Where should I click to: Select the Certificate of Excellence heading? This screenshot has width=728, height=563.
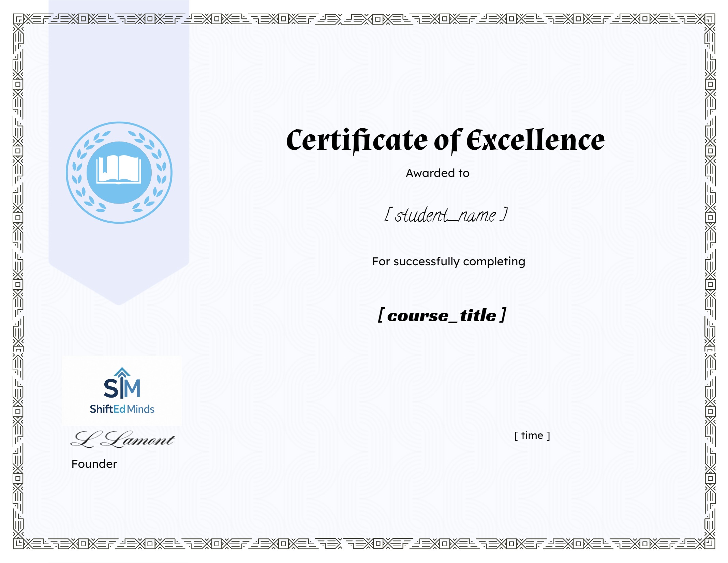tap(445, 140)
